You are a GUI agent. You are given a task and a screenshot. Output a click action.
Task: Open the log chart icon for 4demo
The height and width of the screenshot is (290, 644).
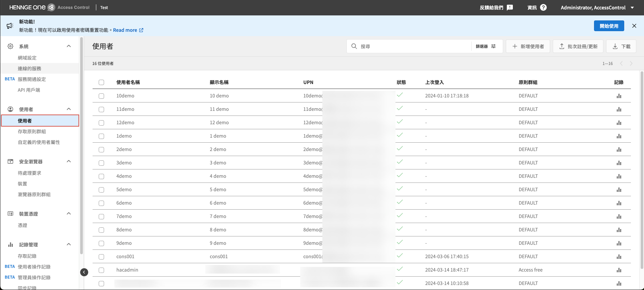pyautogui.click(x=619, y=176)
